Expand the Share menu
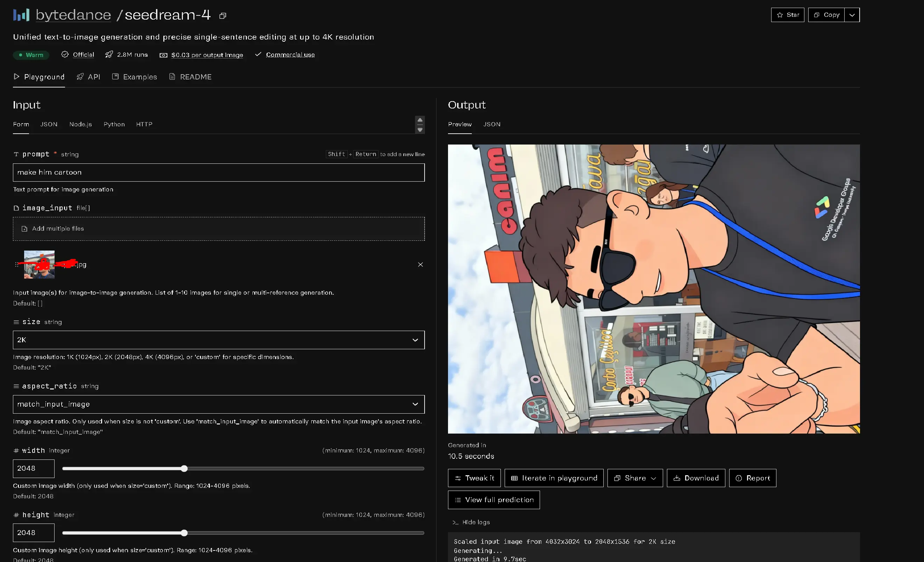Viewport: 924px width, 562px height. pos(634,478)
